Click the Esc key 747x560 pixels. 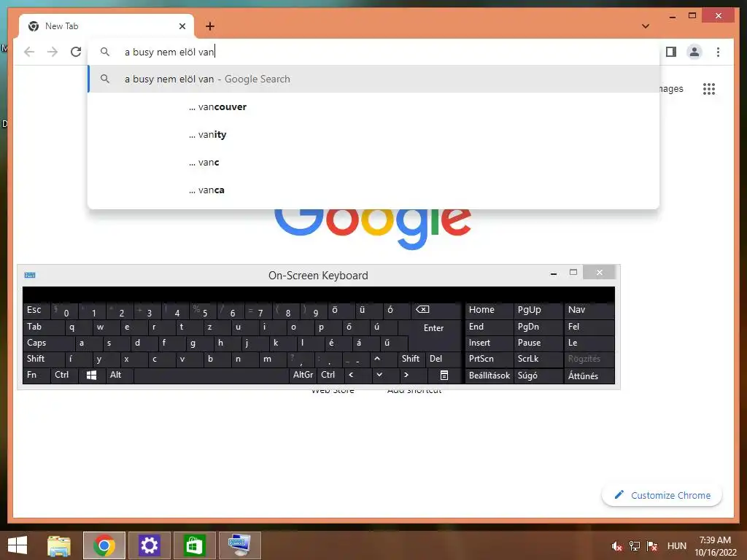pos(36,311)
